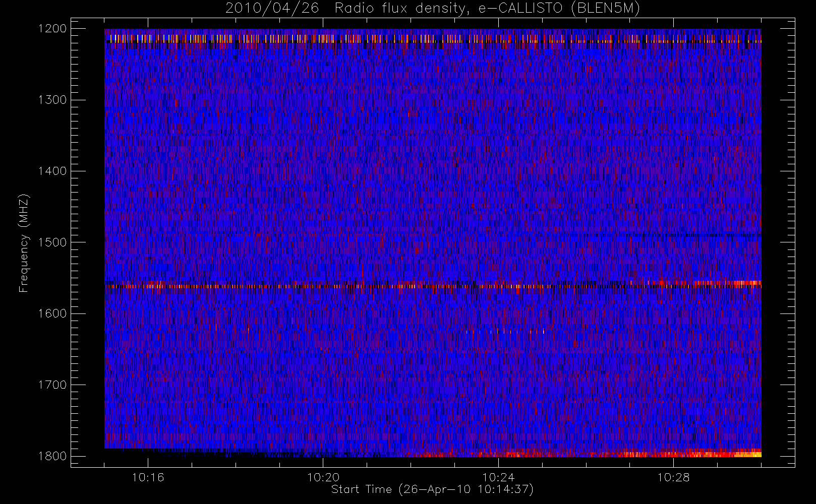
Task: Click the '10:24' time tick label
Action: [x=498, y=477]
